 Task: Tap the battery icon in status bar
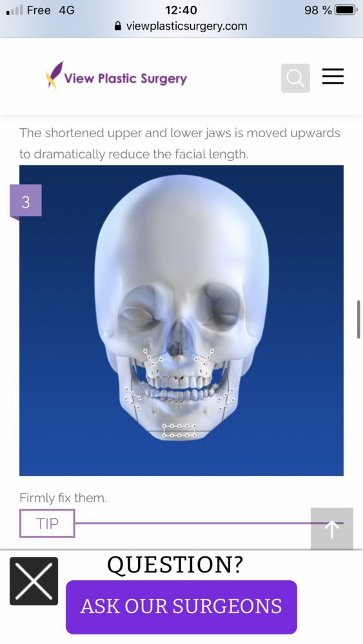(346, 10)
